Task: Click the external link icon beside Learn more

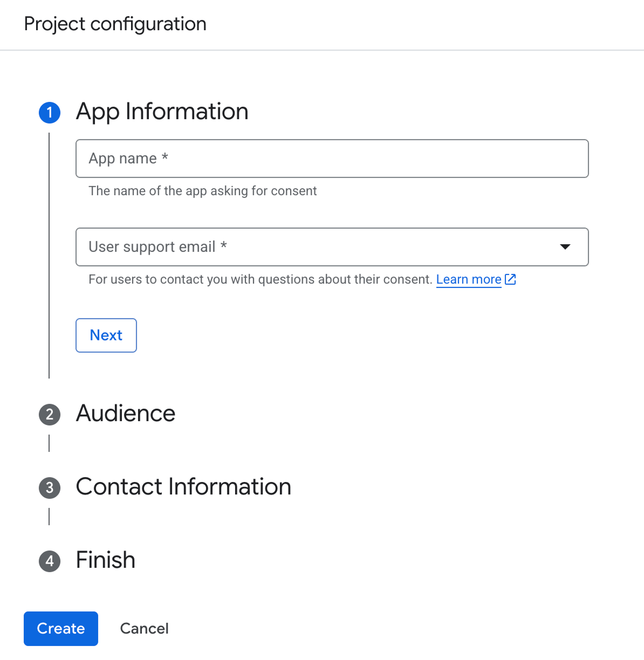Action: click(510, 279)
